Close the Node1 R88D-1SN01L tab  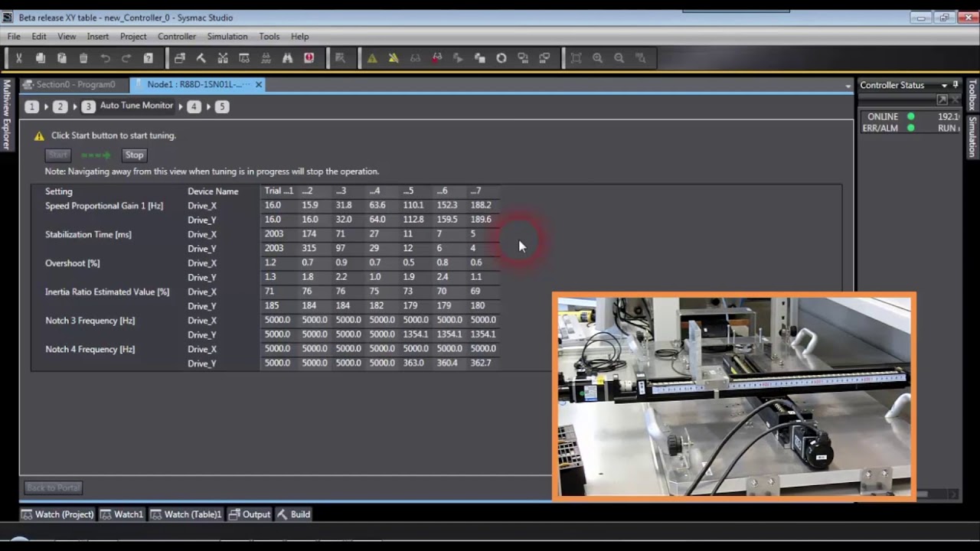259,84
